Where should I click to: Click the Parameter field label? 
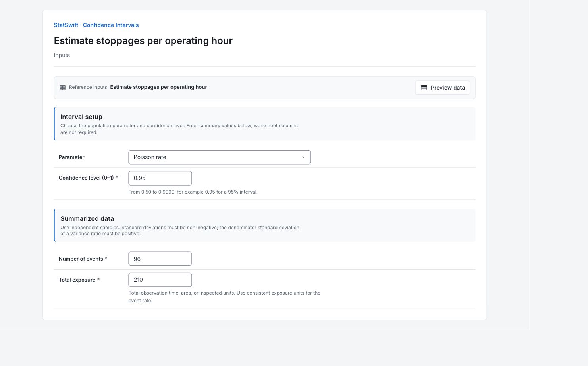tap(71, 157)
